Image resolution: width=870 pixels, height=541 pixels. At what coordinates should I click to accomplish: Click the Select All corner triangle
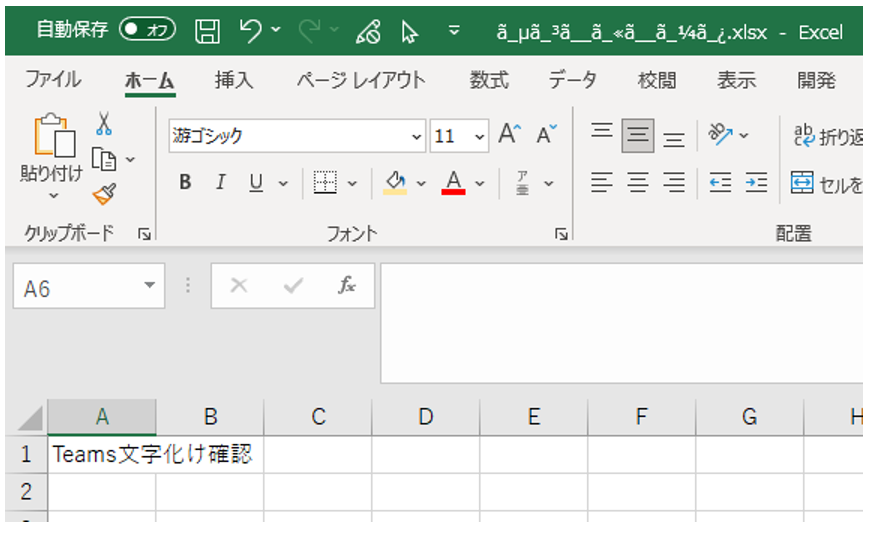pos(31,418)
